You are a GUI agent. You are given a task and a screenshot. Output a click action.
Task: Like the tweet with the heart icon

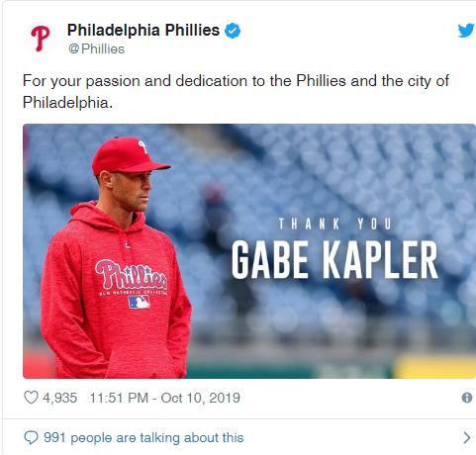pos(31,398)
